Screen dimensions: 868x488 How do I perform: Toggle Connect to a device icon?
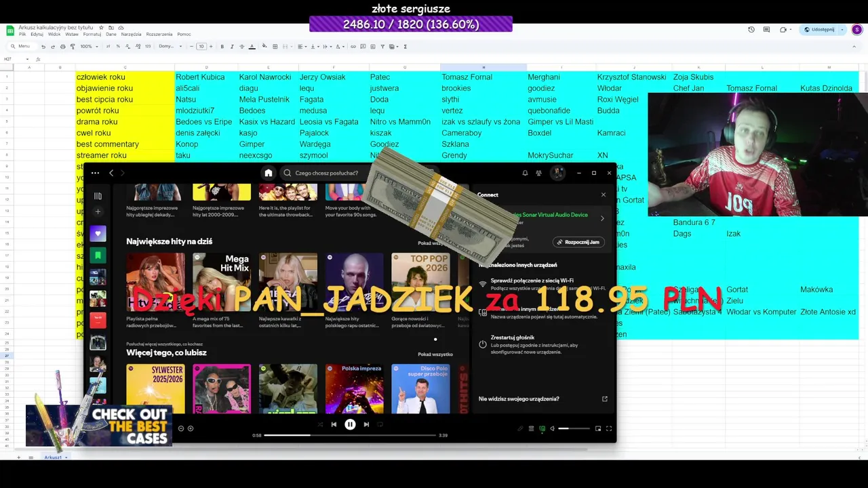(542, 428)
